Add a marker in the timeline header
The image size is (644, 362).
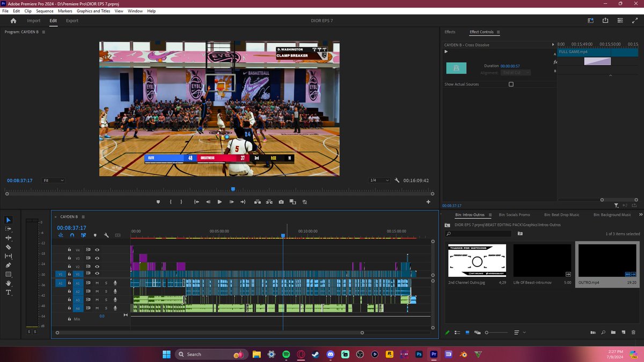coord(95,235)
